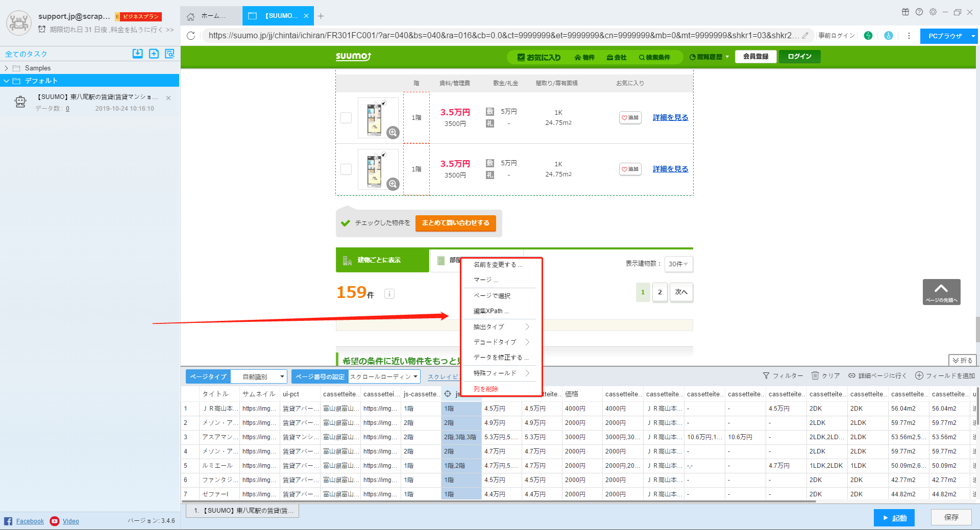Click the robot icon of the SUUMO task
This screenshot has height=530, width=980.
coord(20,102)
